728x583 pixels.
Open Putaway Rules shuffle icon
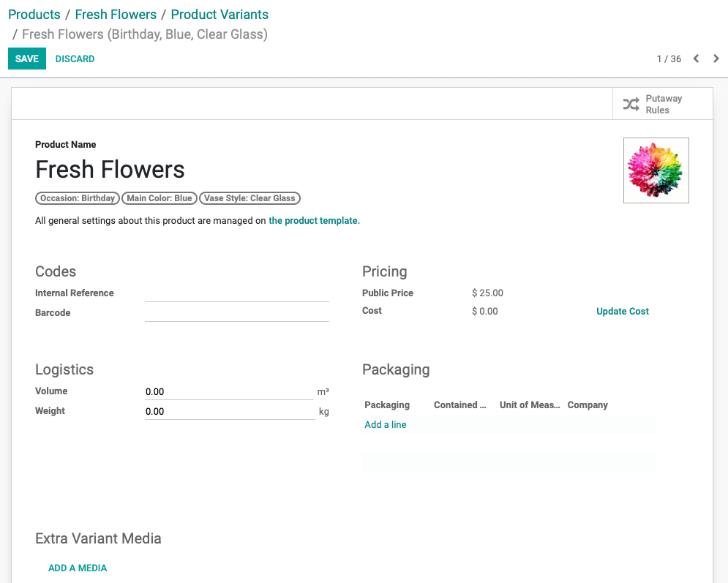coord(631,104)
